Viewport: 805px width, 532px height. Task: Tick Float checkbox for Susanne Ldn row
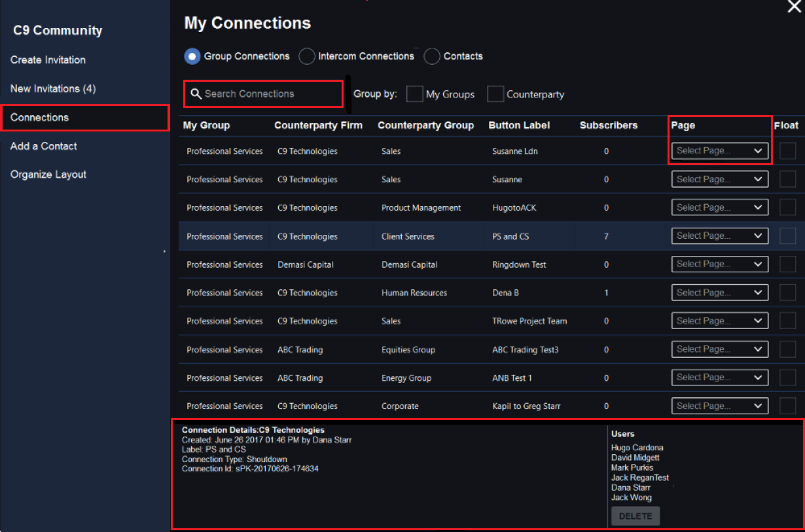tap(788, 151)
